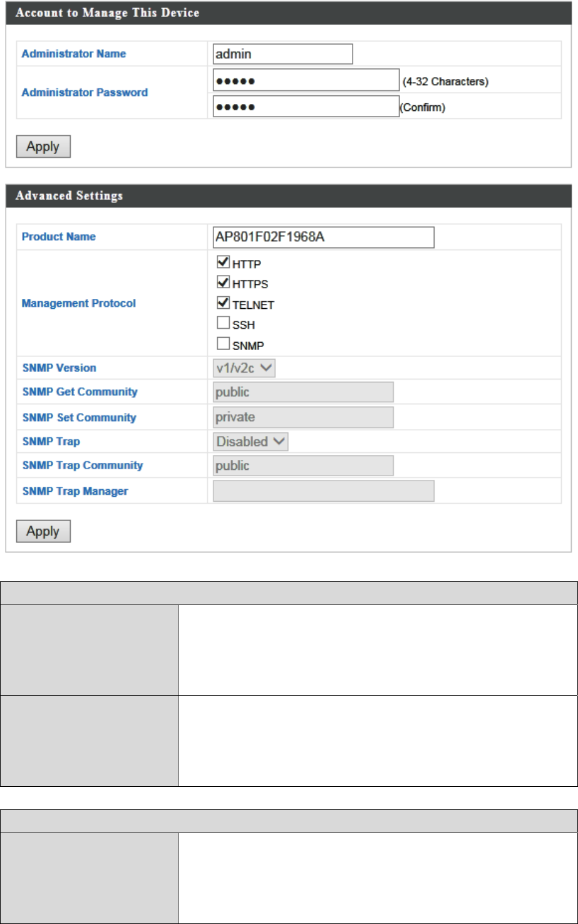Click the Advanced Settings section header
Screen dimensions: 578x924
click(x=69, y=196)
